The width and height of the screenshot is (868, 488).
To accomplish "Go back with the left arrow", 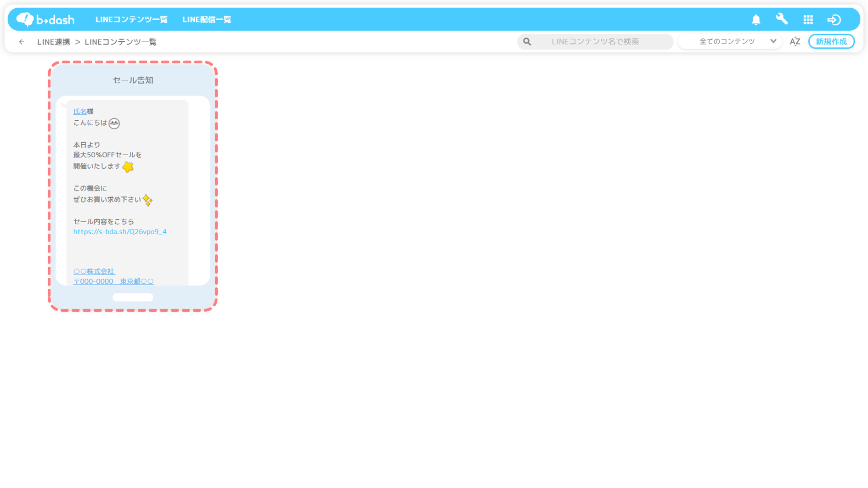I will point(22,42).
